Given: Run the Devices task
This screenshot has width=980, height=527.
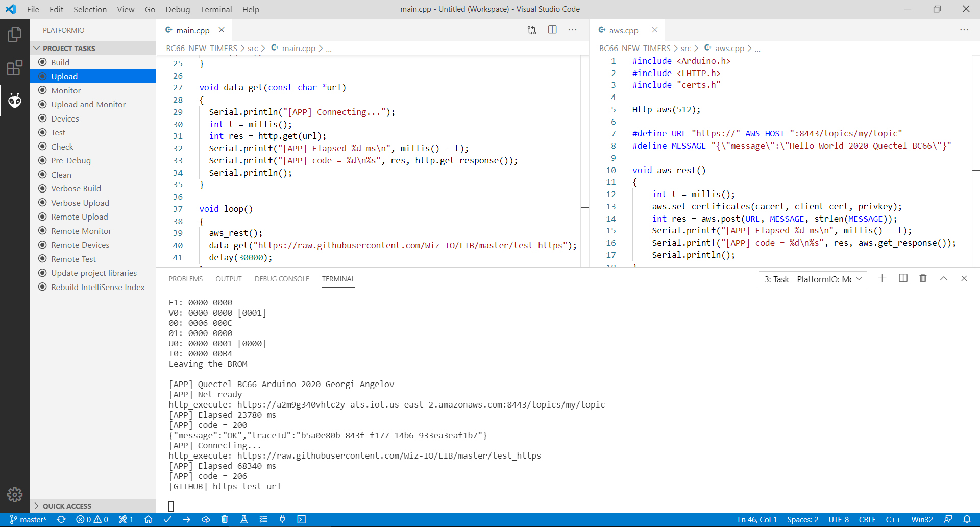Looking at the screenshot, I should pyautogui.click(x=93, y=118).
